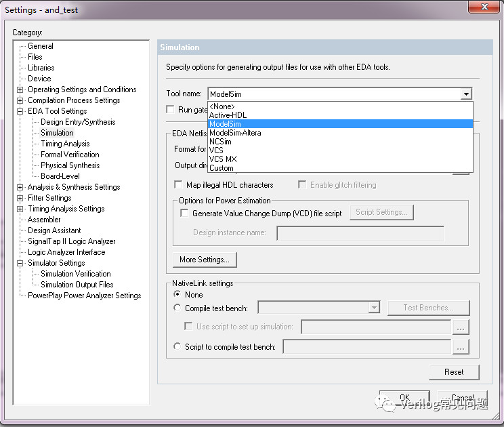
Task: Select Logic Analyzer Interface category
Action: (x=66, y=252)
